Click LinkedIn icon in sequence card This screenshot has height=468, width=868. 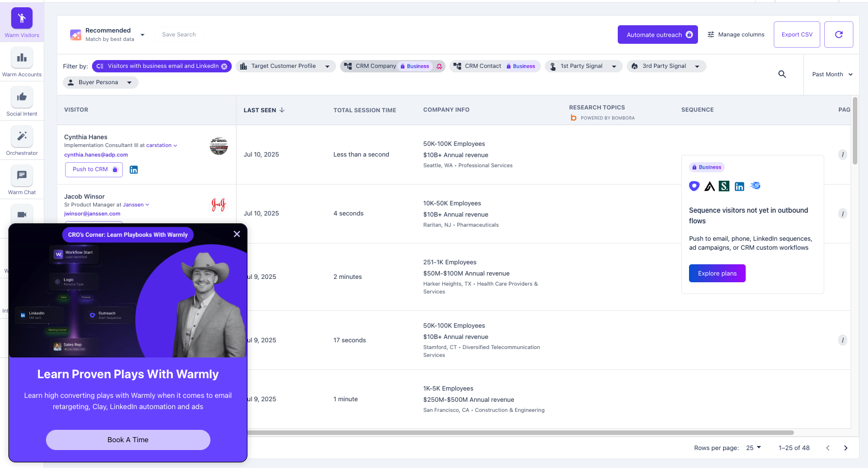pyautogui.click(x=740, y=186)
